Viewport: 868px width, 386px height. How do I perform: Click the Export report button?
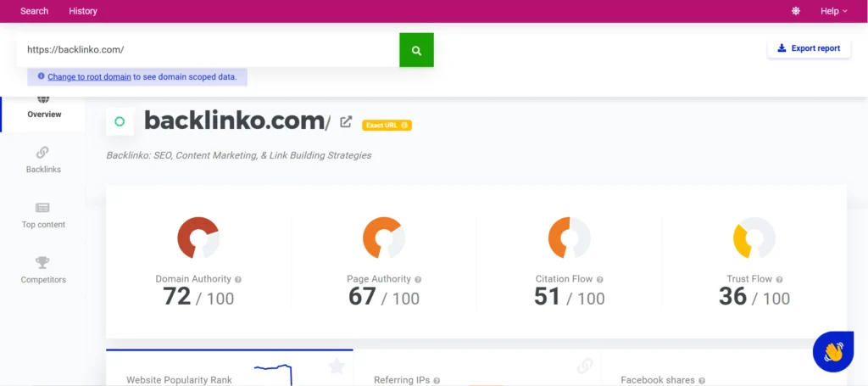(809, 48)
